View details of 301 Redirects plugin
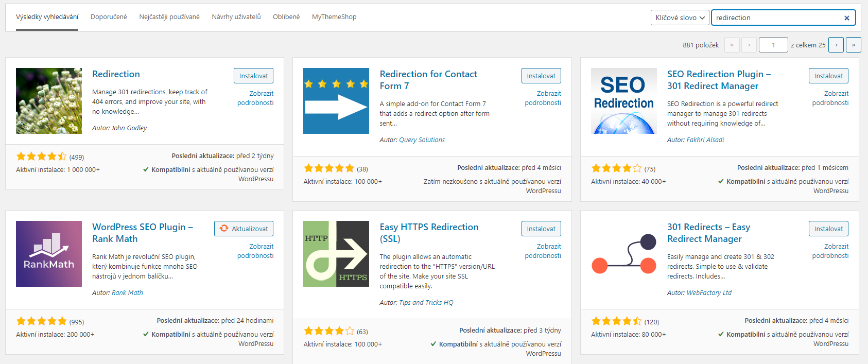This screenshot has width=868, height=364. click(x=830, y=251)
